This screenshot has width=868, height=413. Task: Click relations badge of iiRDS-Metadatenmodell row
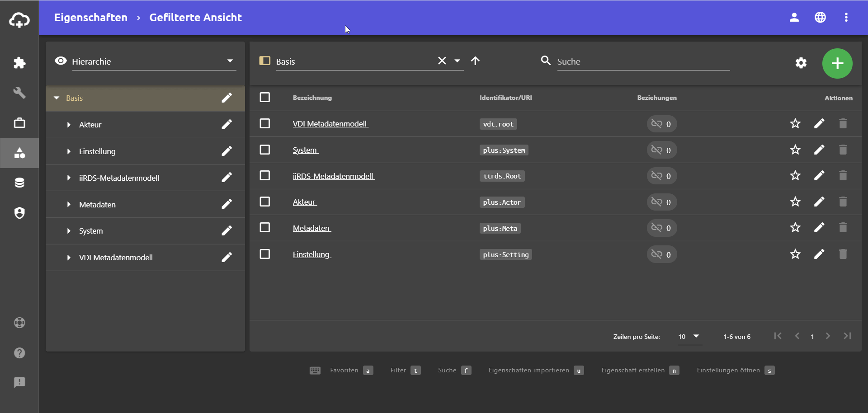click(662, 176)
